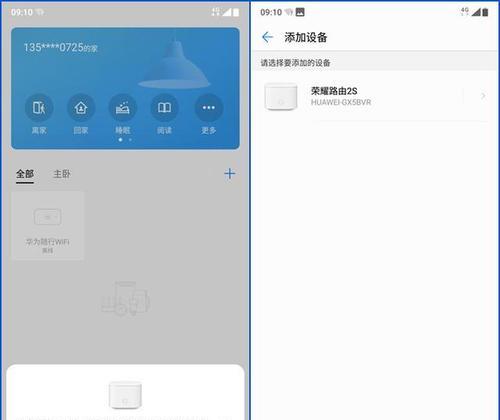Tap the home name 135****0725的家
Viewport: 500px width, 420px height.
(61, 47)
